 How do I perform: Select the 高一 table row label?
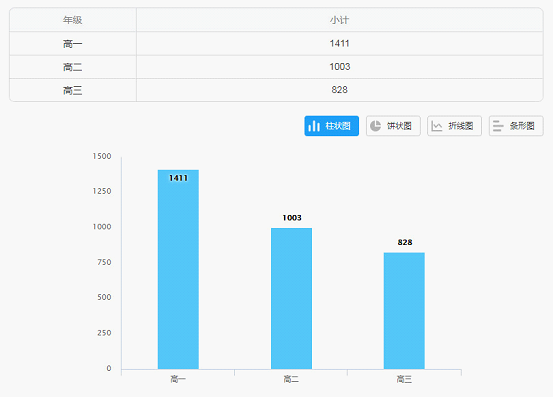tap(73, 44)
